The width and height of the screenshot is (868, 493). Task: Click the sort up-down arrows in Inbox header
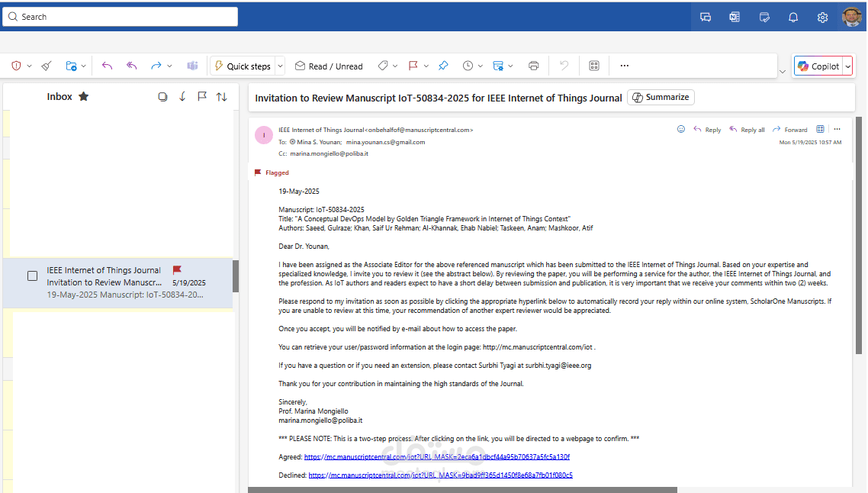click(222, 97)
